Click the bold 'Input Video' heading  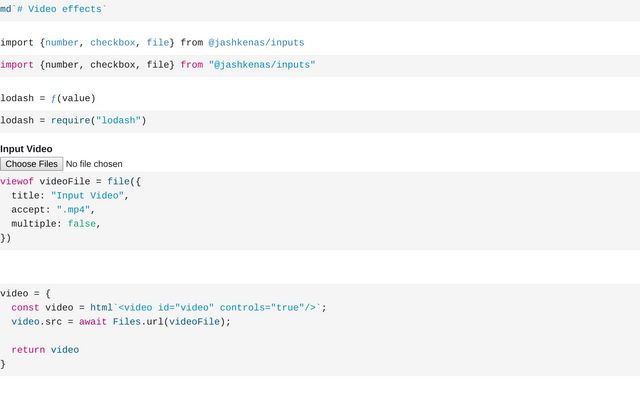coord(26,149)
